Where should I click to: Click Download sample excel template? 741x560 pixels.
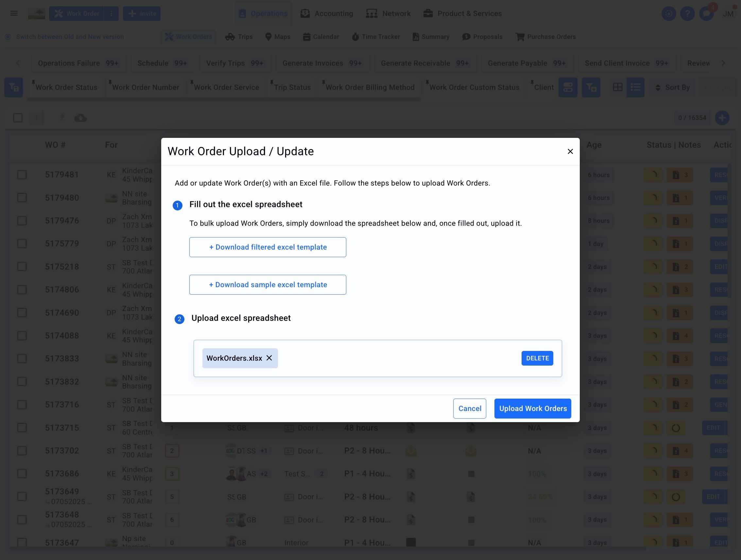[268, 285]
